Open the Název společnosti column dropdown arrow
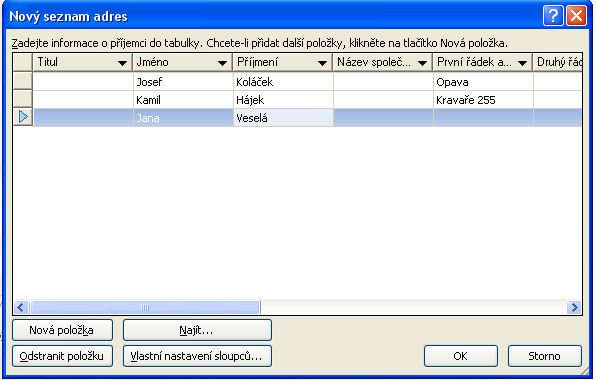The height and width of the screenshot is (380, 596). tap(422, 63)
